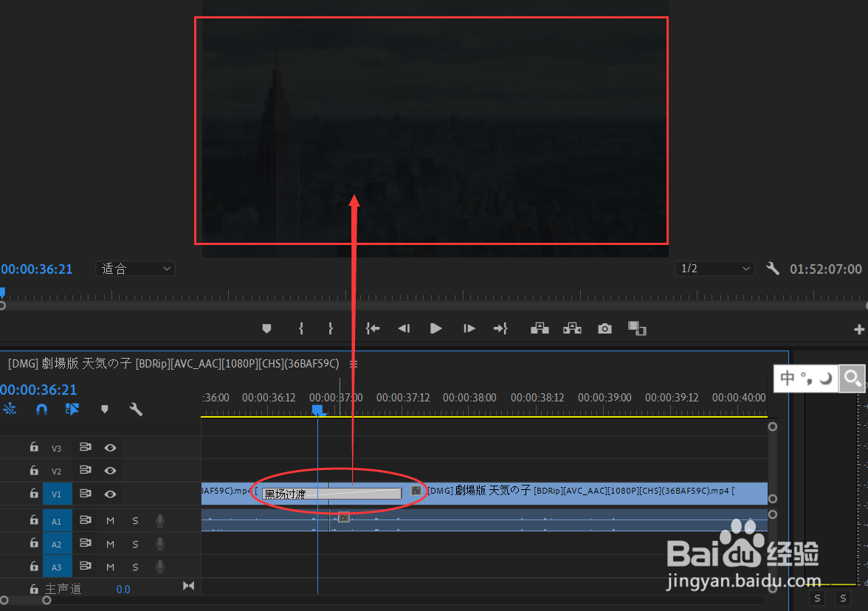
Task: Toggle lock on V1 track
Action: [x=34, y=493]
